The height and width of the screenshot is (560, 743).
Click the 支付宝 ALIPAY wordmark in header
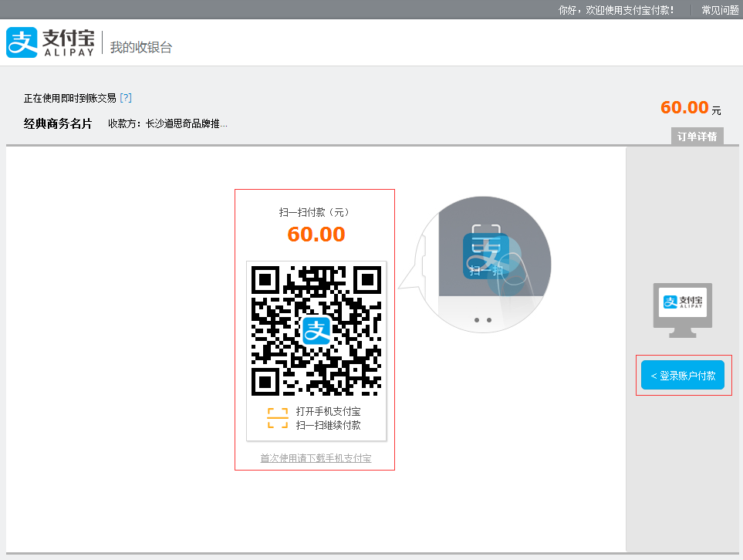point(68,43)
